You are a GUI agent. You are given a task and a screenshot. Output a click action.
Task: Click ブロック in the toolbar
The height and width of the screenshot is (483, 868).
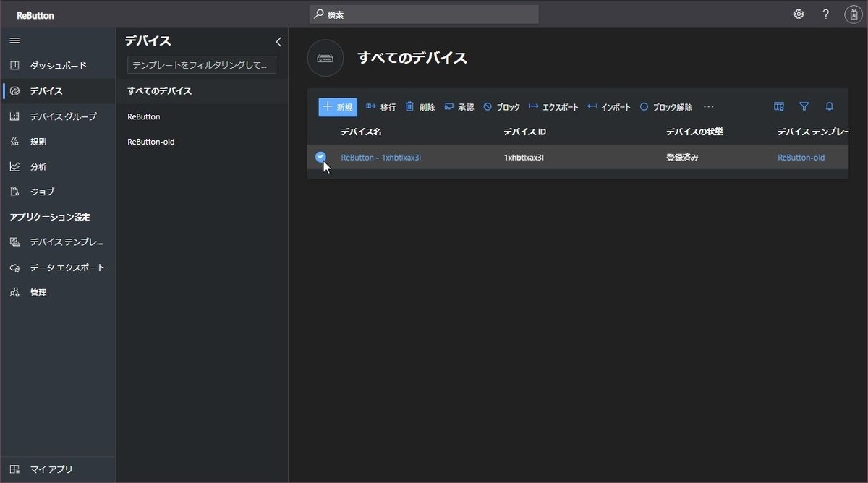tap(501, 107)
